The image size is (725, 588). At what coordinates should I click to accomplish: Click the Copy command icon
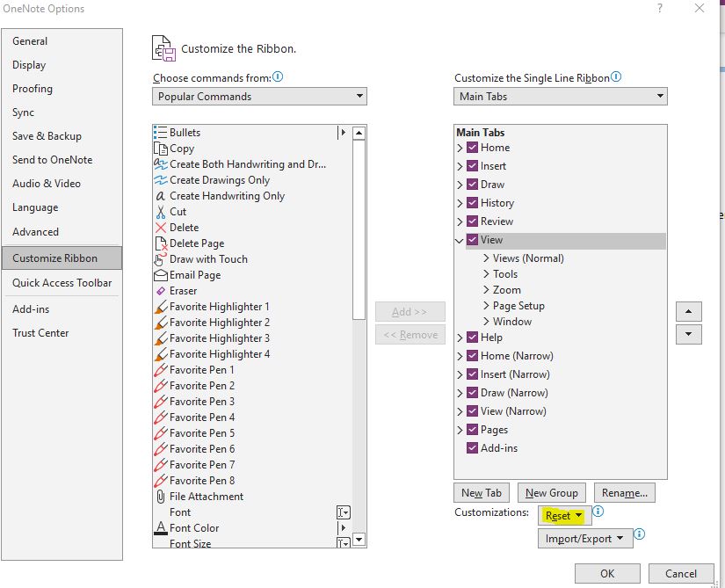tap(161, 149)
